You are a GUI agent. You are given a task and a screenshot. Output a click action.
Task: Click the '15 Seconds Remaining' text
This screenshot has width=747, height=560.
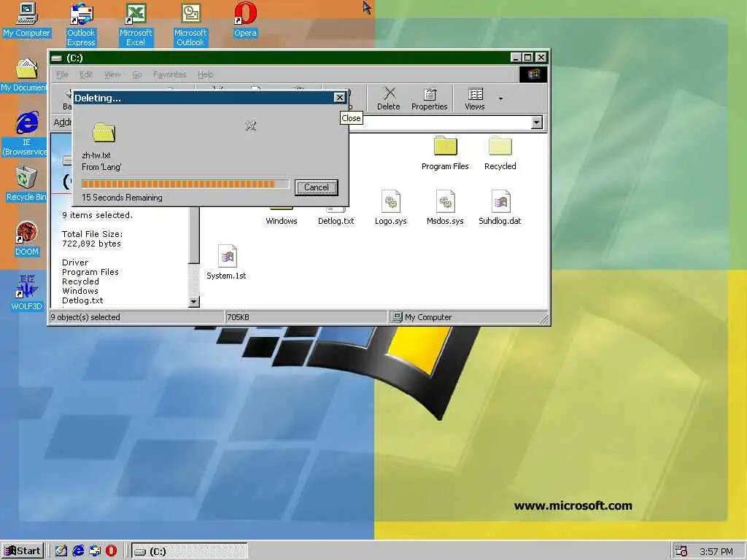point(122,197)
